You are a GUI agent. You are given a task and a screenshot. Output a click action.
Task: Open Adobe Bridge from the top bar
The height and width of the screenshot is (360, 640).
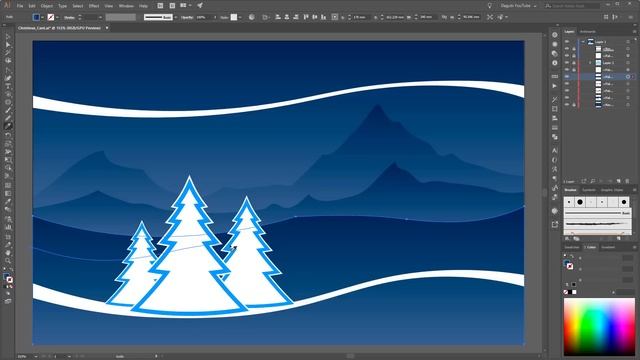160,6
